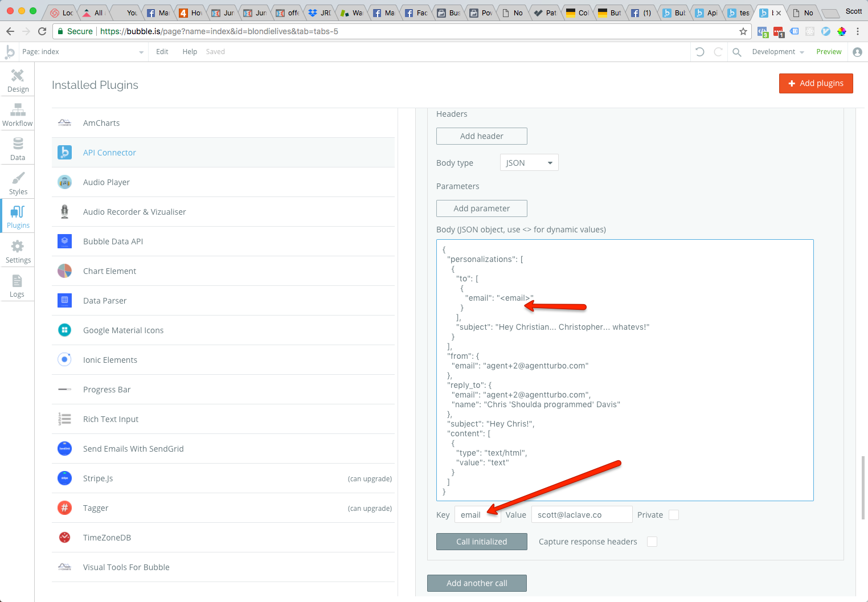Click the Preview link
This screenshot has height=602, width=868.
point(829,52)
